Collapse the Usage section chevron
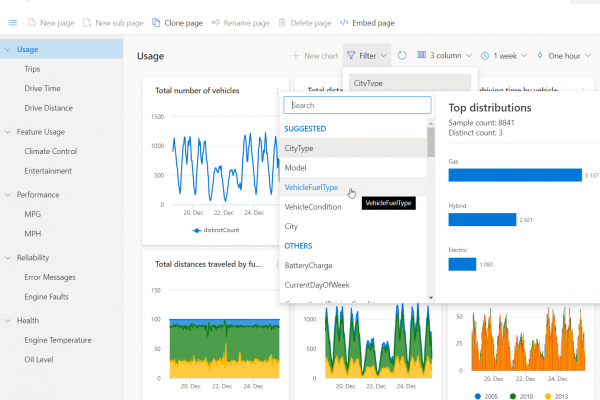 coord(8,49)
